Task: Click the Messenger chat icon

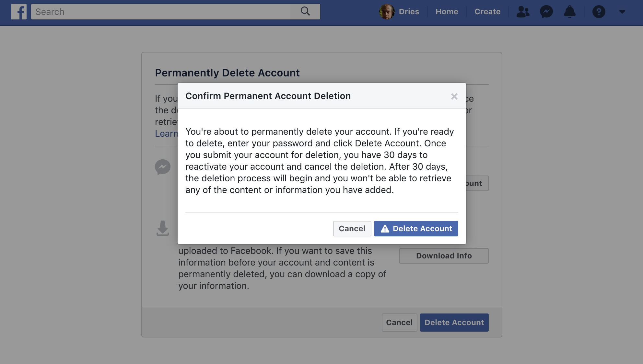Action: (x=546, y=11)
